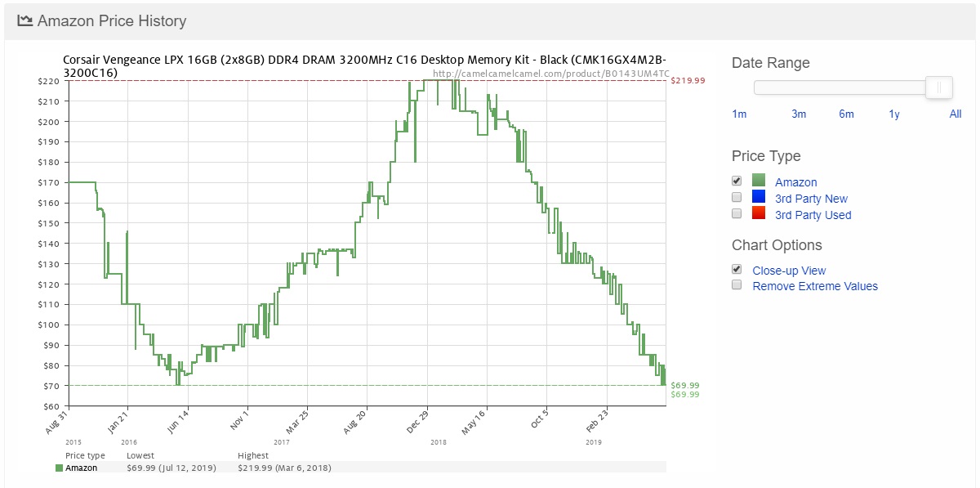
Task: Disable the Close-up View checkbox
Action: click(x=737, y=269)
